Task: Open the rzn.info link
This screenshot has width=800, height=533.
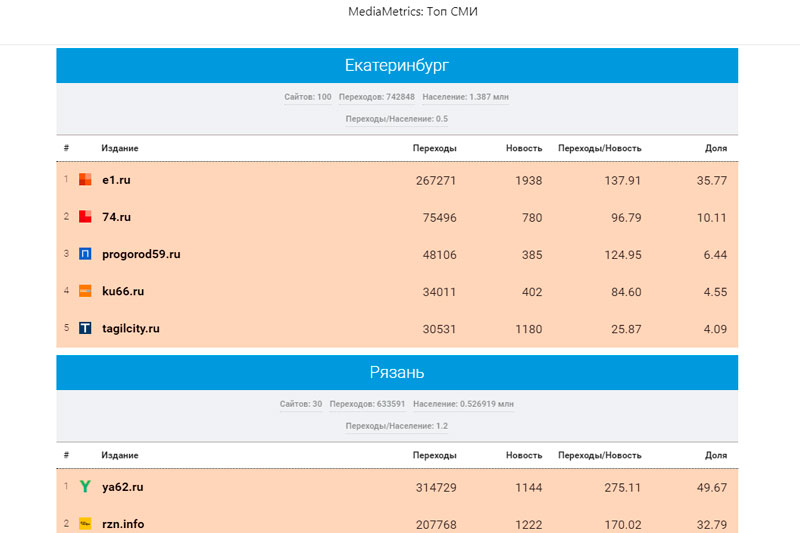Action: point(123,523)
